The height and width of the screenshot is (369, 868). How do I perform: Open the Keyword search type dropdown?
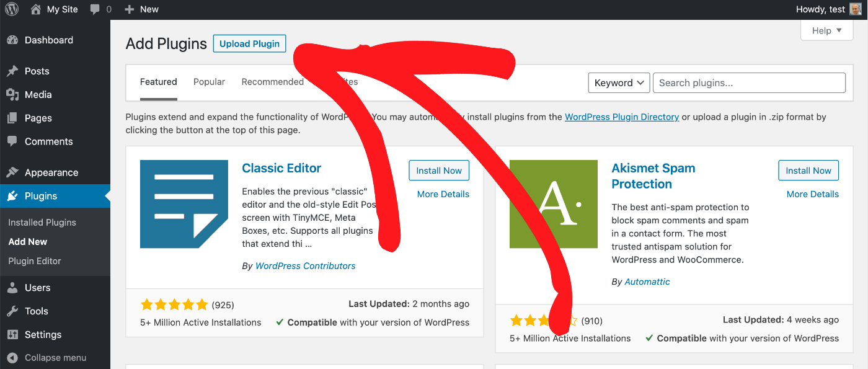(619, 83)
